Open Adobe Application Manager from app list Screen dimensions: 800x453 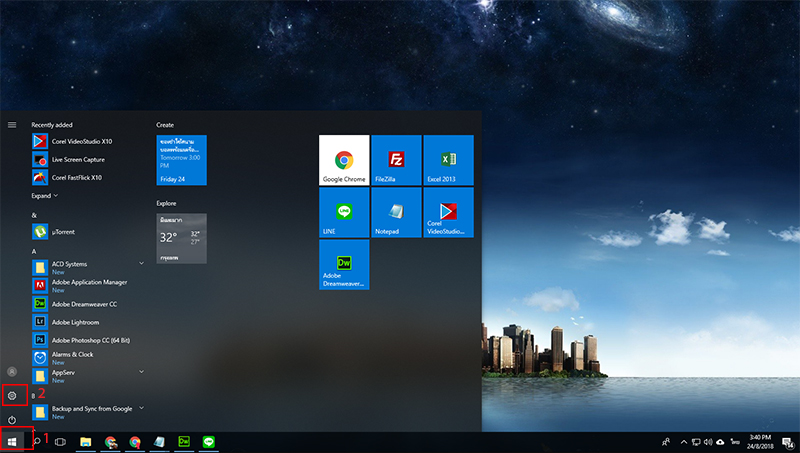(88, 286)
